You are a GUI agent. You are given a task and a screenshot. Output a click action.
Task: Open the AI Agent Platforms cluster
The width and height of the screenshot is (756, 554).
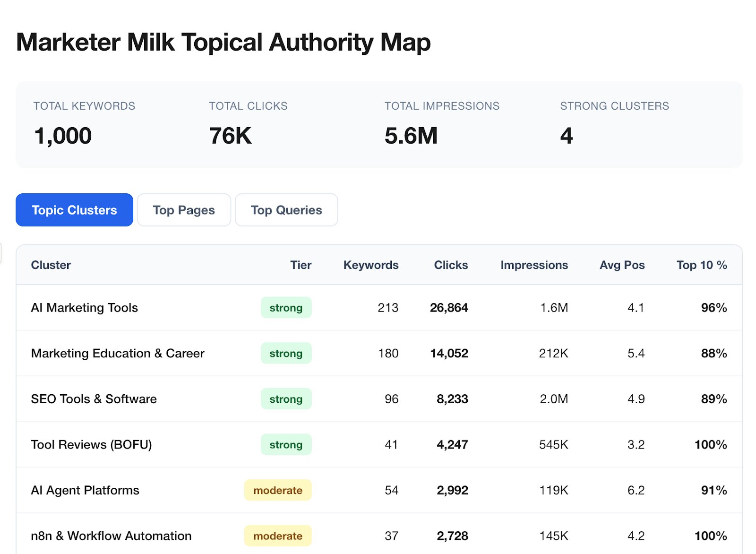[x=85, y=490]
